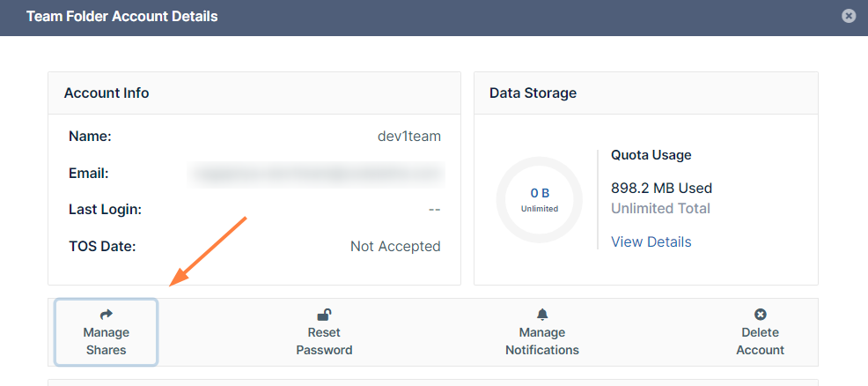Open the View Details link
Viewport: 868px width, 386px height.
[x=651, y=241]
